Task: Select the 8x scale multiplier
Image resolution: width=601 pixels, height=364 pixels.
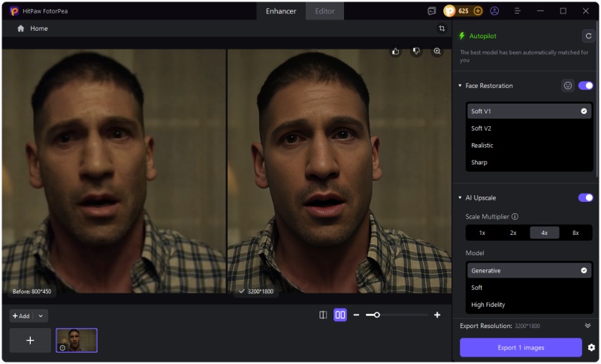Action: [575, 233]
